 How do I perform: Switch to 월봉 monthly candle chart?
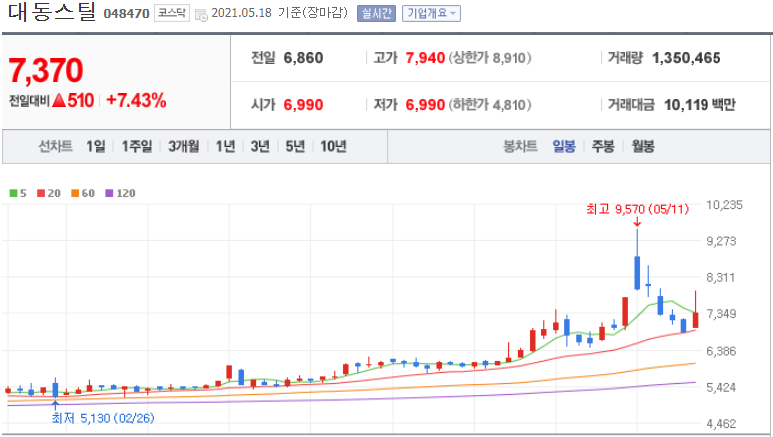[643, 146]
